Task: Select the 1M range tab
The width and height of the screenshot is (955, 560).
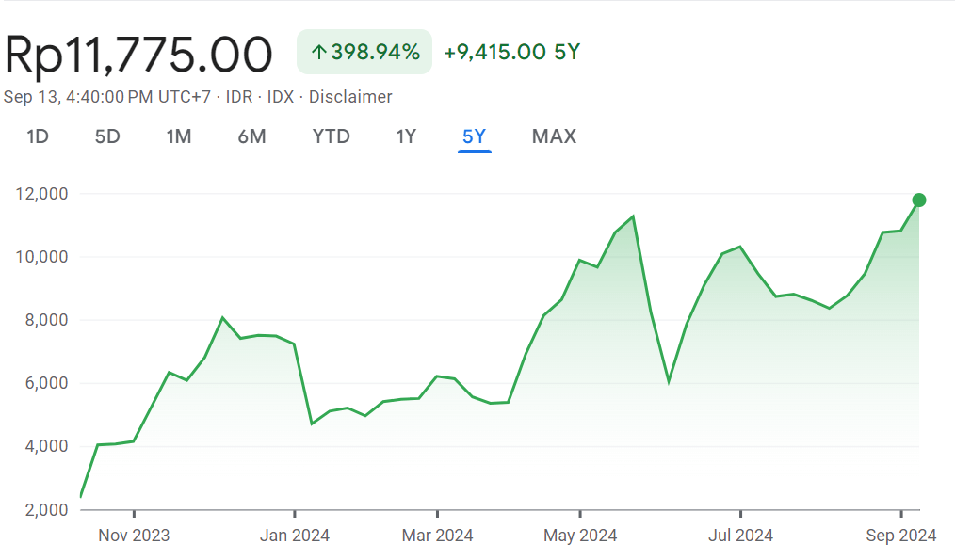Action: 178,136
